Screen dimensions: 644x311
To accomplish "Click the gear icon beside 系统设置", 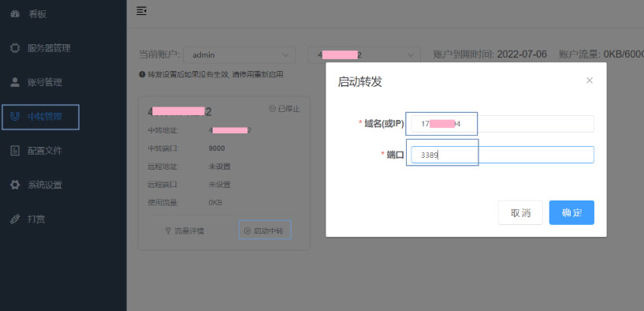I will [15, 185].
